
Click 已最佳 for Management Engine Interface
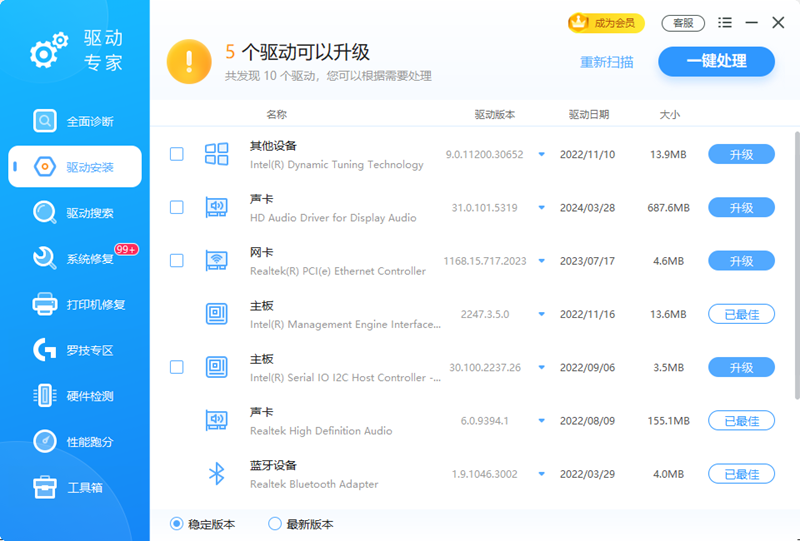coord(741,314)
